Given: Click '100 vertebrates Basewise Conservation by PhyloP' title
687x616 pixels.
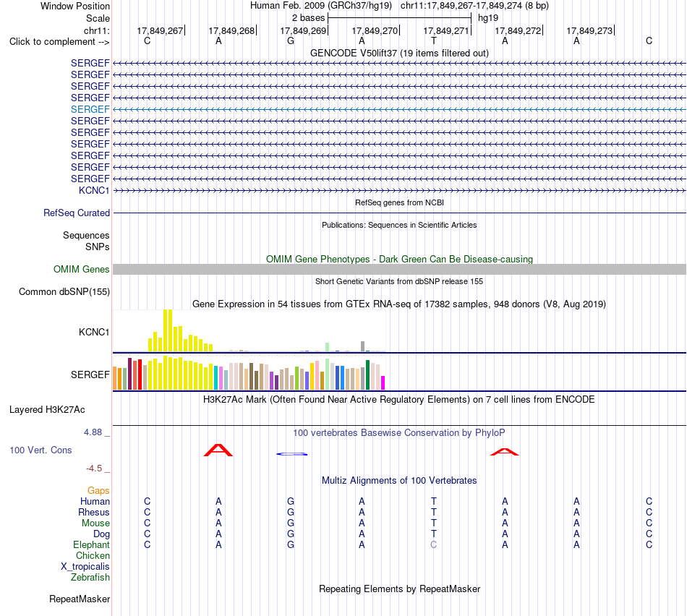Looking at the screenshot, I should pos(399,433).
